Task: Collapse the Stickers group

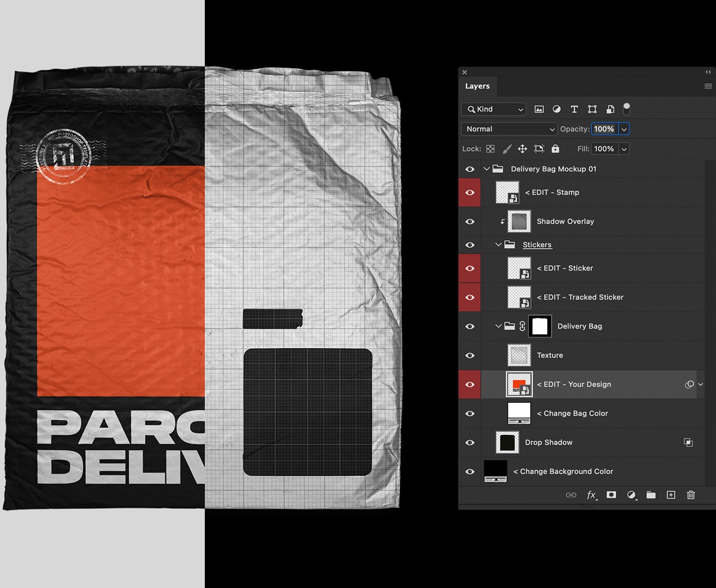Action: 498,244
